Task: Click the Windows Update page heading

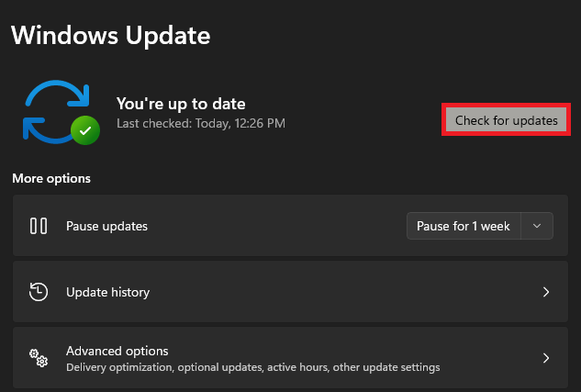Action: pos(110,36)
